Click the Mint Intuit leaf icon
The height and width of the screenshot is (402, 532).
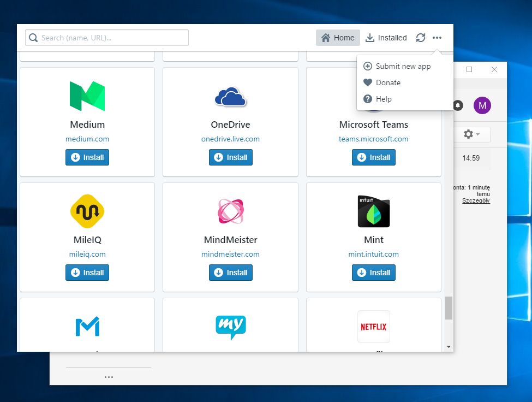point(374,211)
